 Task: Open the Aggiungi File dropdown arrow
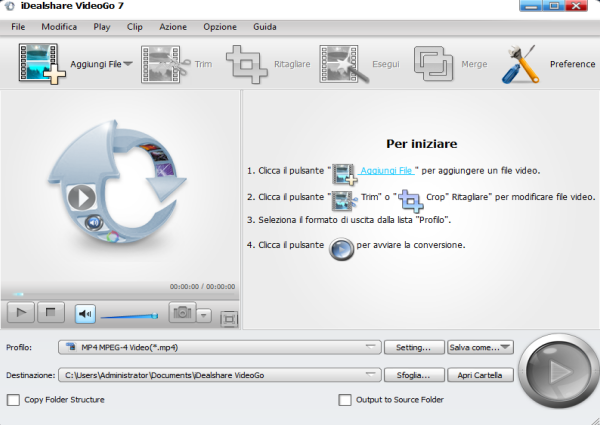(128, 64)
